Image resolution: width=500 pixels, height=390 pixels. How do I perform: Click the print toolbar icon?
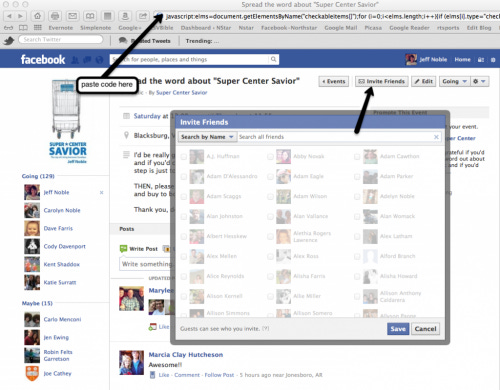coord(55,16)
